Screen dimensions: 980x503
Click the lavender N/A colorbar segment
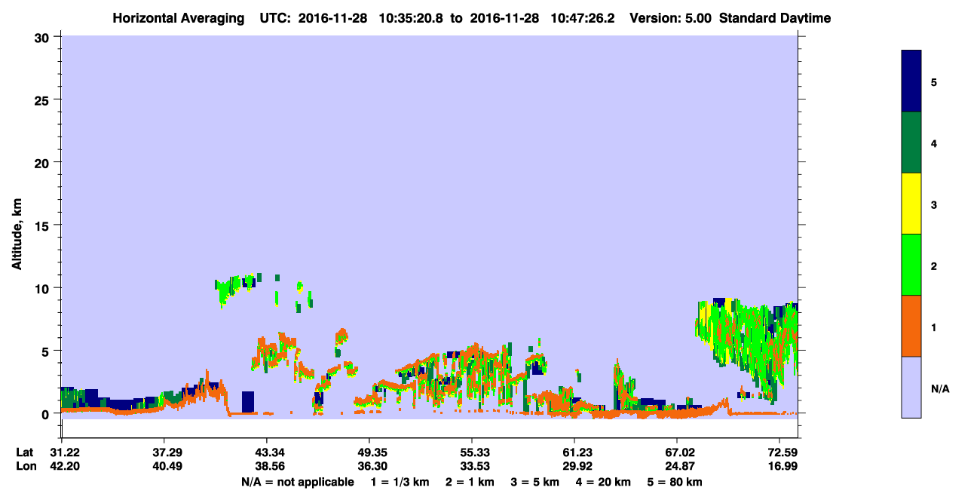[911, 387]
